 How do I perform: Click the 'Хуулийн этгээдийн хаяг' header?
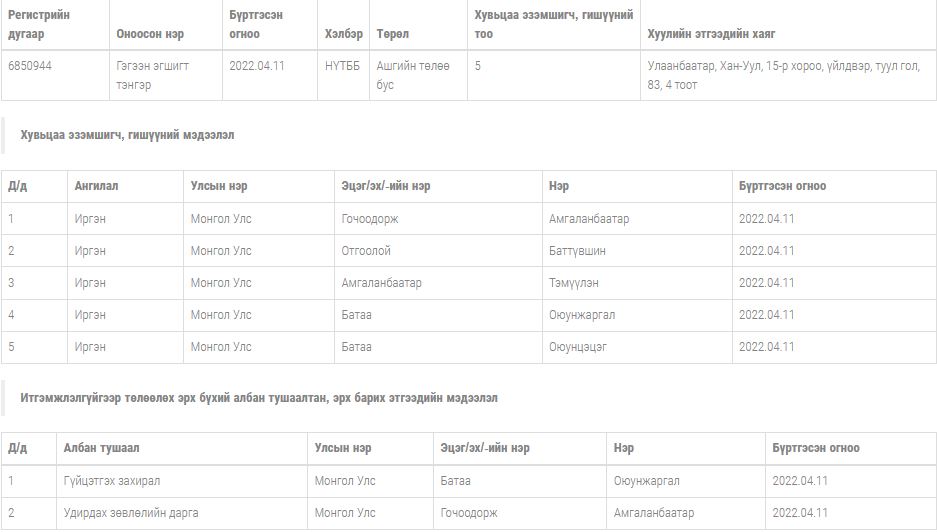click(711, 33)
